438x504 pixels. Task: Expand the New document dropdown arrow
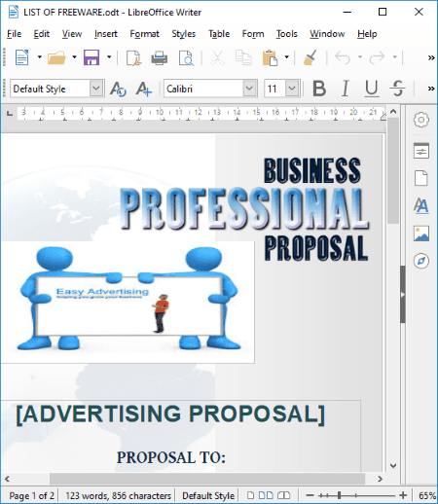[x=40, y=57]
